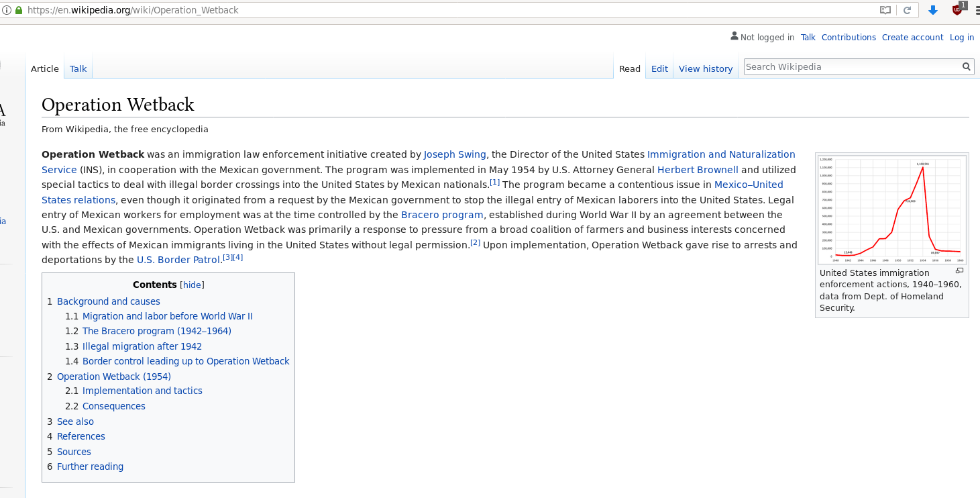Click the Wikipedia search magnifier icon
Viewport: 980px width, 498px height.
967,66
